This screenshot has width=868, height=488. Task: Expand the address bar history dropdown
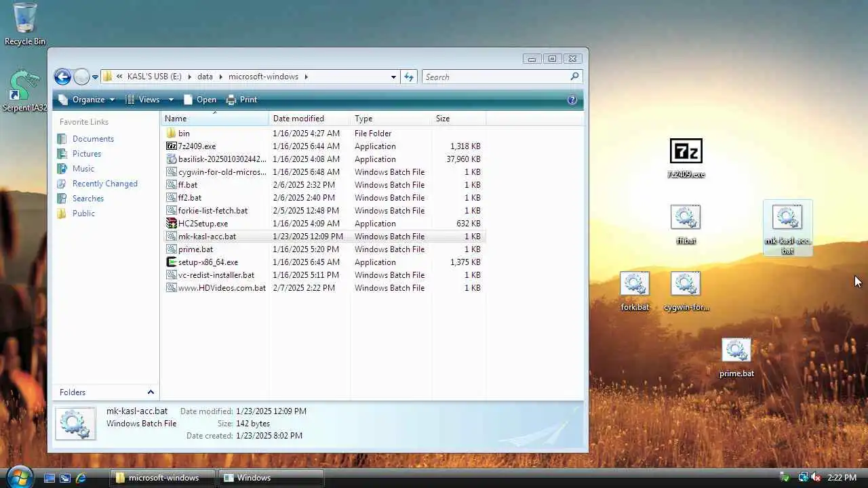(393, 77)
